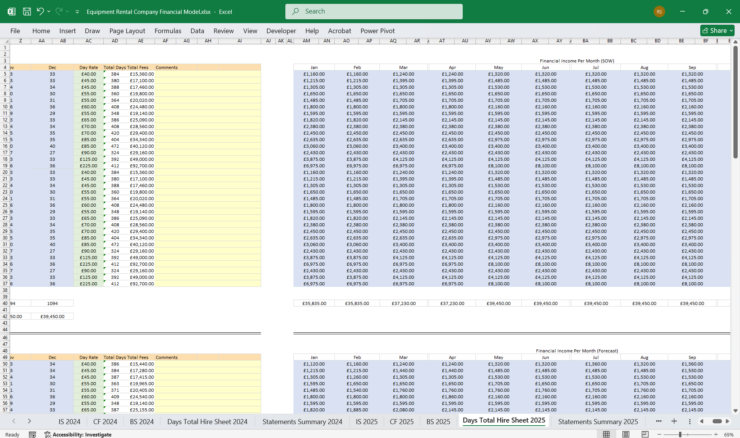Select column header AM

[x=306, y=41]
